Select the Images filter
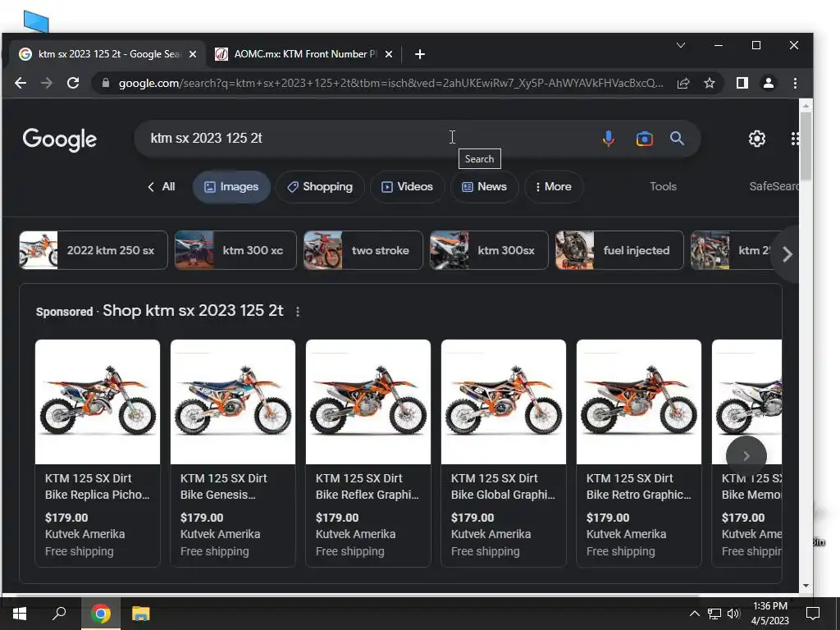The image size is (840, 630). 231,187
